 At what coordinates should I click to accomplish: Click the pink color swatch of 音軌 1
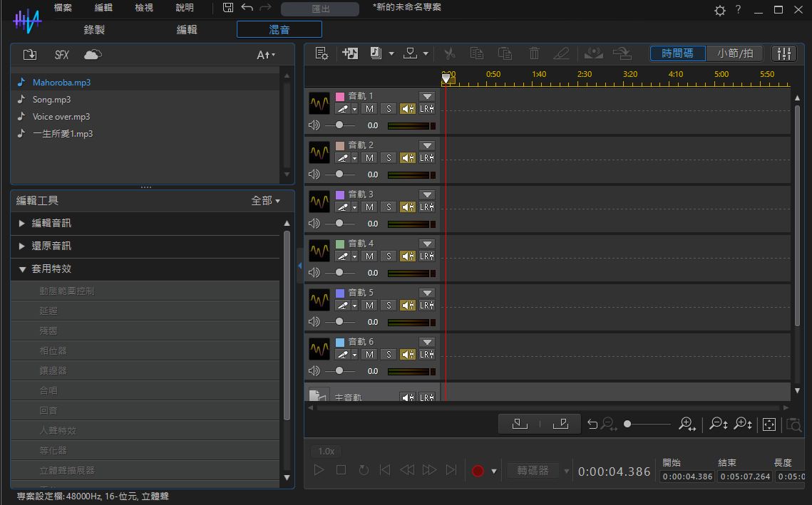pyautogui.click(x=340, y=96)
